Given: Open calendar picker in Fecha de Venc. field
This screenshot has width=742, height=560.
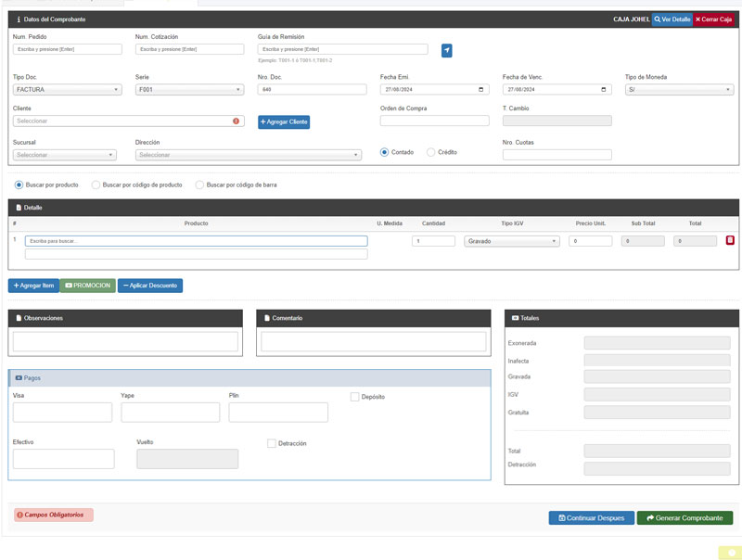Looking at the screenshot, I should click(604, 89).
